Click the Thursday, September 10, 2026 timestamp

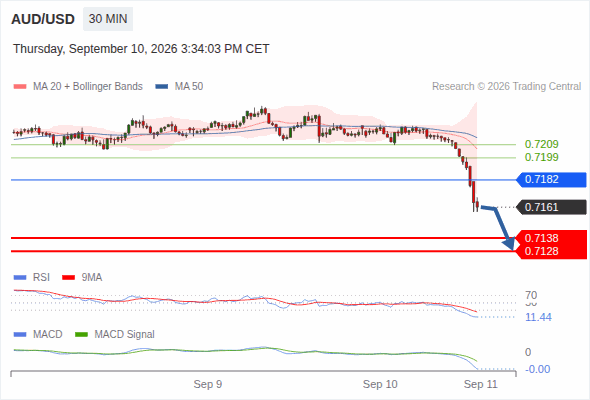click(x=141, y=49)
